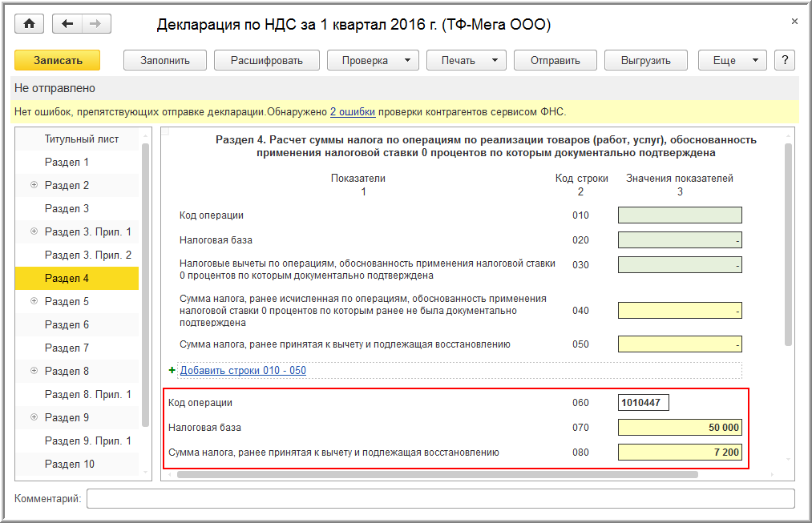Click the Раздел 4 heading text

[x=486, y=147]
